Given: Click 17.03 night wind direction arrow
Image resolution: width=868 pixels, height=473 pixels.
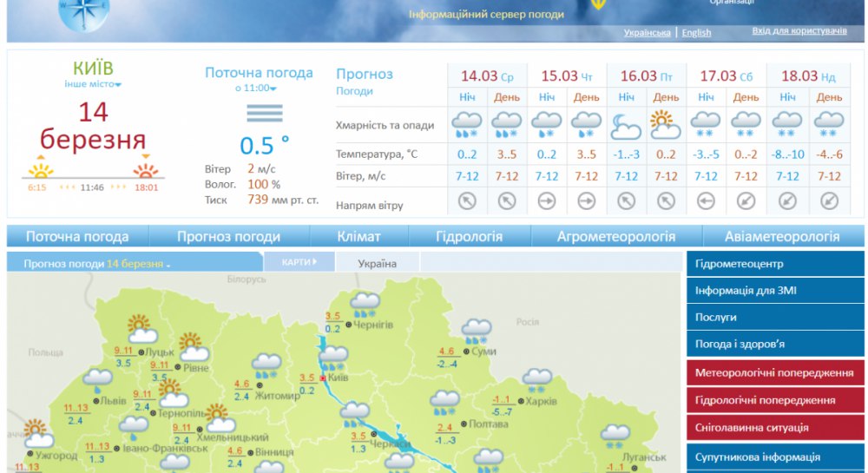Looking at the screenshot, I should 706,201.
